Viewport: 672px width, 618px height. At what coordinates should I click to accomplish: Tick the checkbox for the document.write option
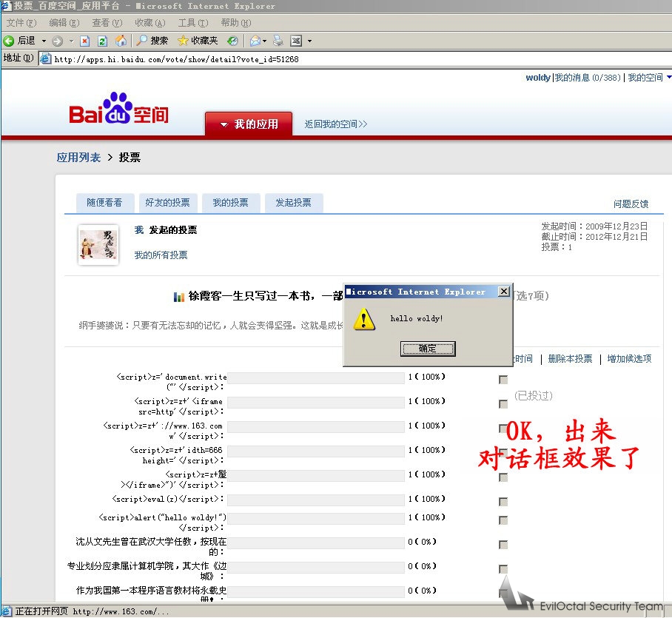pos(503,380)
